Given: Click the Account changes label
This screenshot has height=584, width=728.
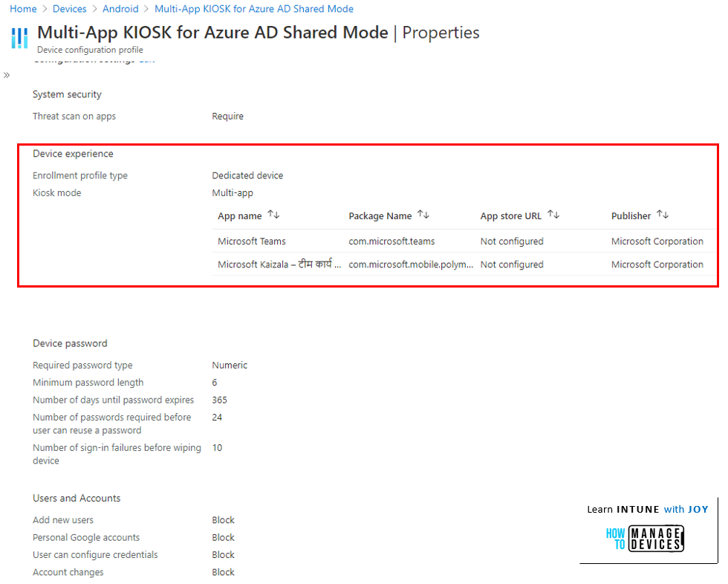Looking at the screenshot, I should point(68,572).
